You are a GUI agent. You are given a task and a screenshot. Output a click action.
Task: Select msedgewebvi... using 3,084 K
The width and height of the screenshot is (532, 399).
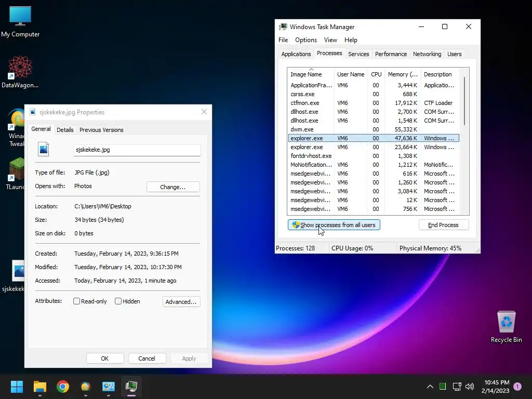[x=373, y=191]
